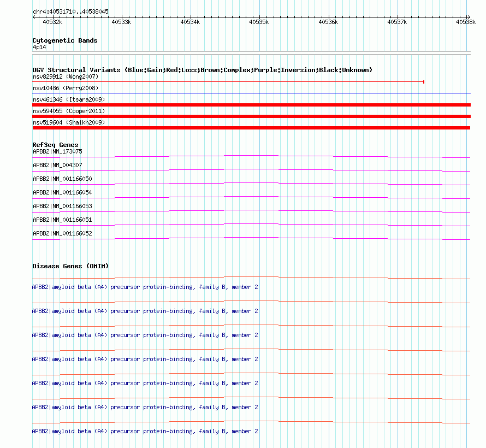Click the magenta line under APBB2|NM_001166052
The height and width of the screenshot is (448, 486).
pos(251,238)
